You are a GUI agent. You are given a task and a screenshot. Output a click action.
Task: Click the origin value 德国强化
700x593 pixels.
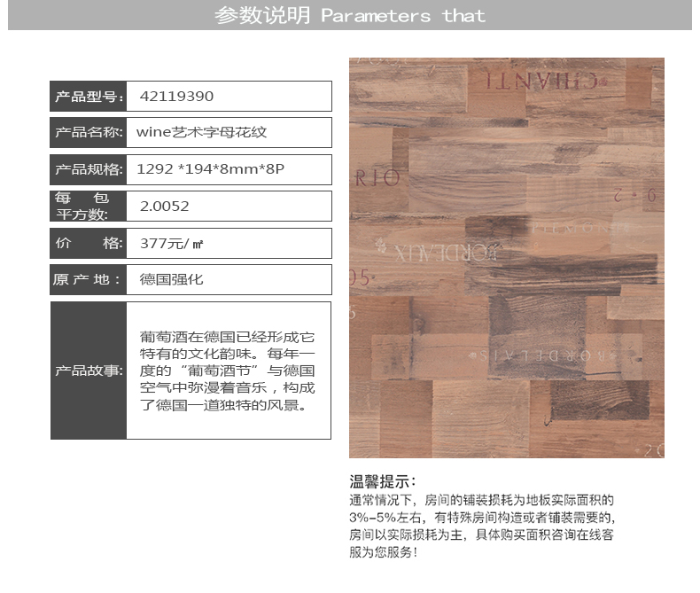[x=171, y=279]
